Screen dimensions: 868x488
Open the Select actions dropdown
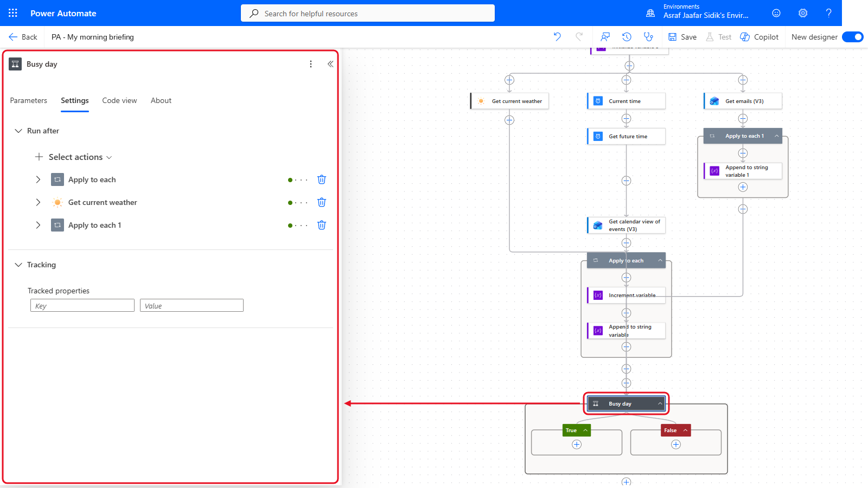(73, 157)
